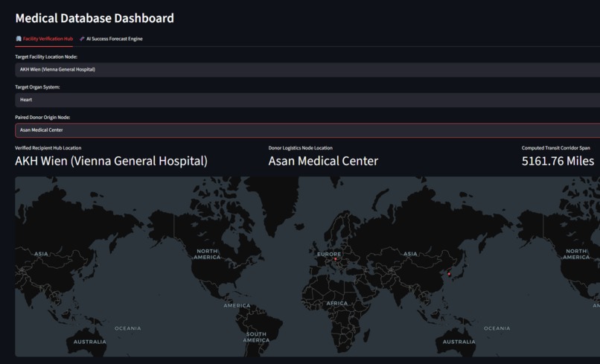Click the Verified Recipient Hub Location label
The height and width of the screenshot is (364, 600).
[48, 148]
